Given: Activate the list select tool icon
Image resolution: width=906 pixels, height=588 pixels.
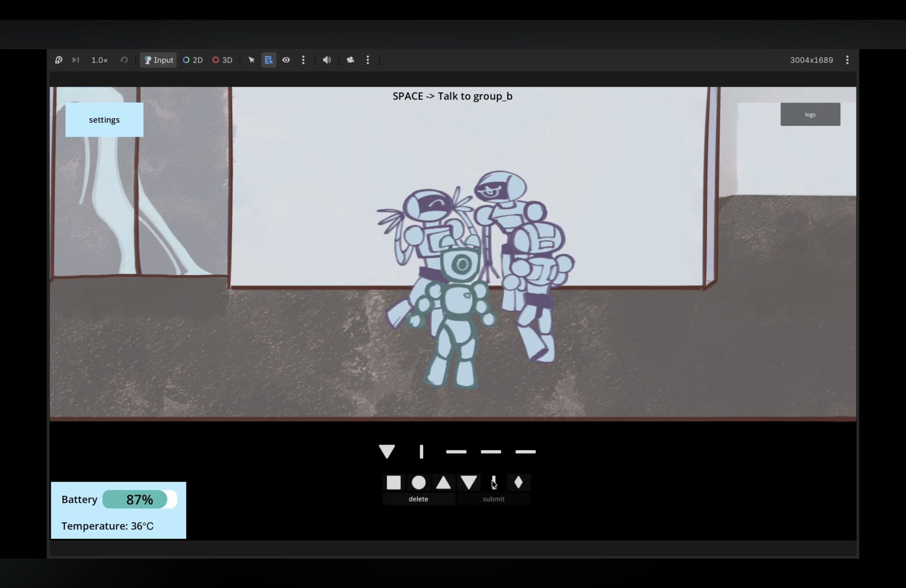Looking at the screenshot, I should tap(269, 60).
